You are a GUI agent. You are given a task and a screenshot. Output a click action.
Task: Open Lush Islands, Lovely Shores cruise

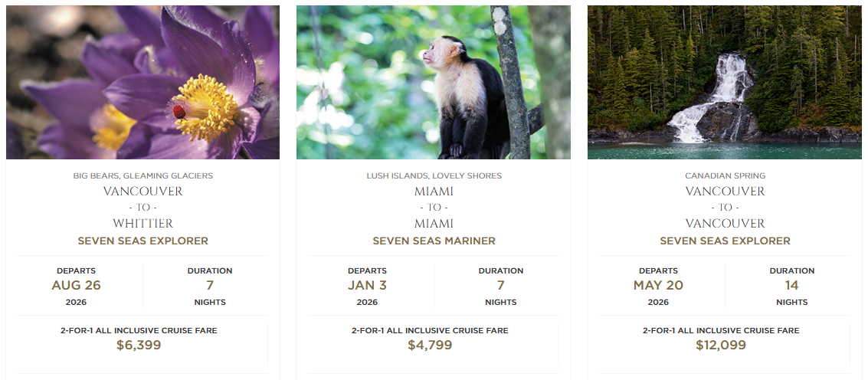[434, 175]
